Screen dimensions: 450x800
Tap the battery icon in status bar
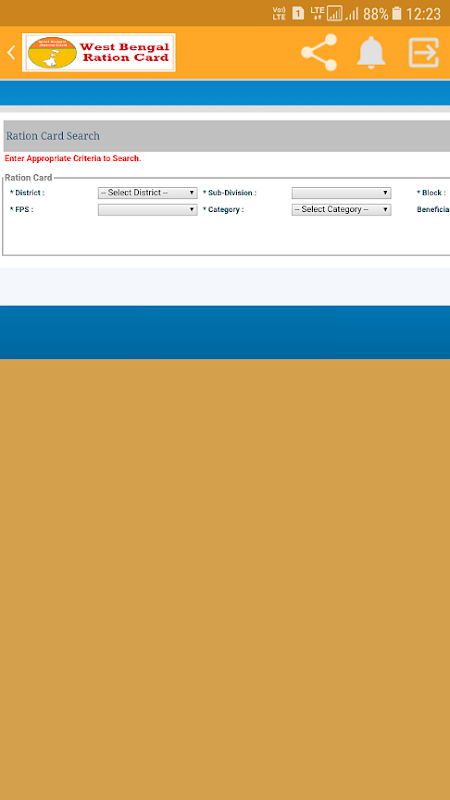pyautogui.click(x=397, y=13)
